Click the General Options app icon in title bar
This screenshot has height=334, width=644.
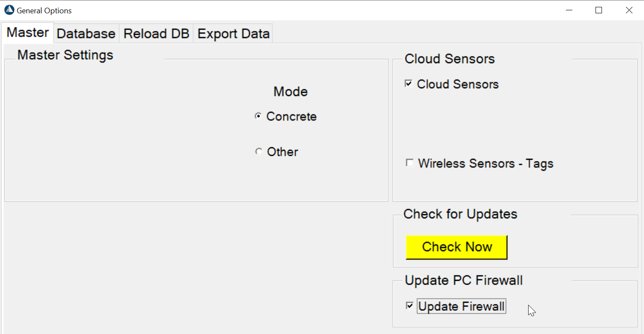(x=9, y=10)
